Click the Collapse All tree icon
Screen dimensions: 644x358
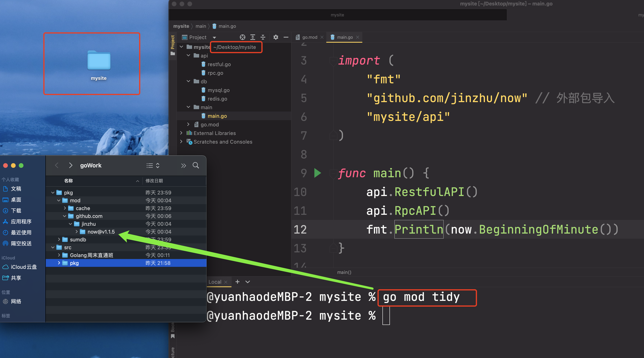[x=263, y=37]
